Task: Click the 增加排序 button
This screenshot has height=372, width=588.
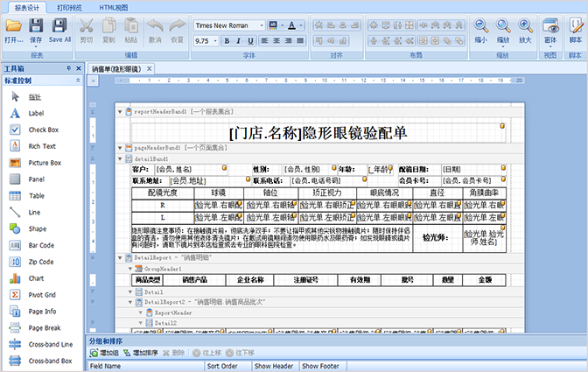Action: [x=141, y=353]
